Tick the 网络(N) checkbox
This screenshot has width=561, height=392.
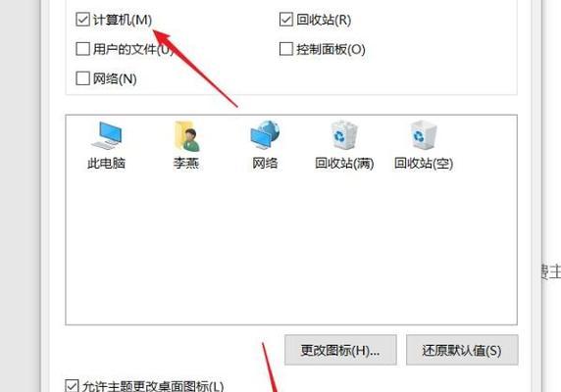(x=82, y=78)
